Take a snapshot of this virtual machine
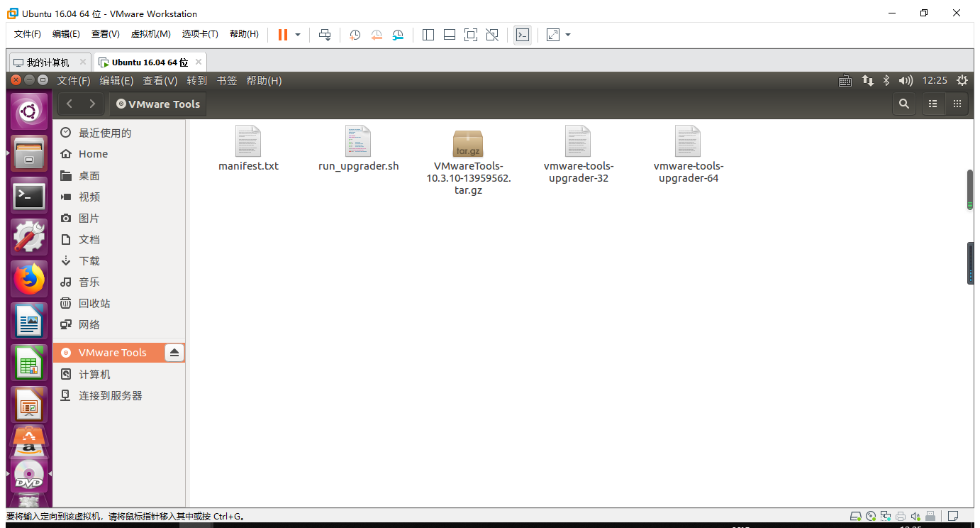 click(x=355, y=35)
